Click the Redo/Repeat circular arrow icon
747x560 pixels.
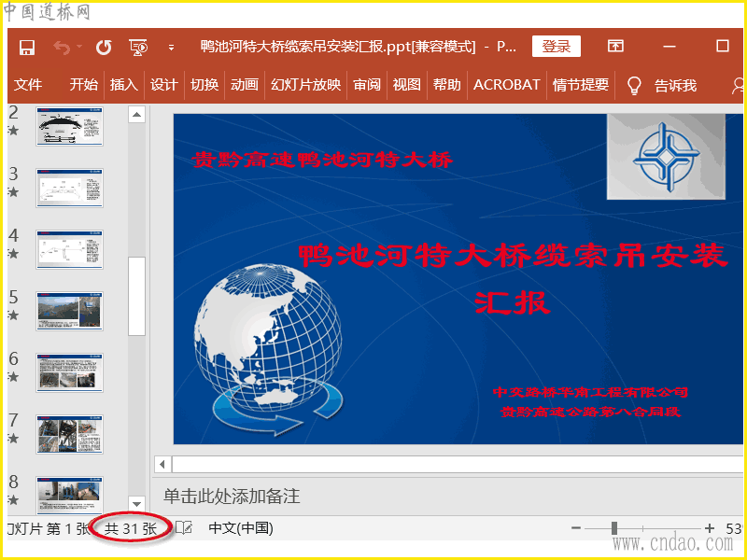(104, 48)
